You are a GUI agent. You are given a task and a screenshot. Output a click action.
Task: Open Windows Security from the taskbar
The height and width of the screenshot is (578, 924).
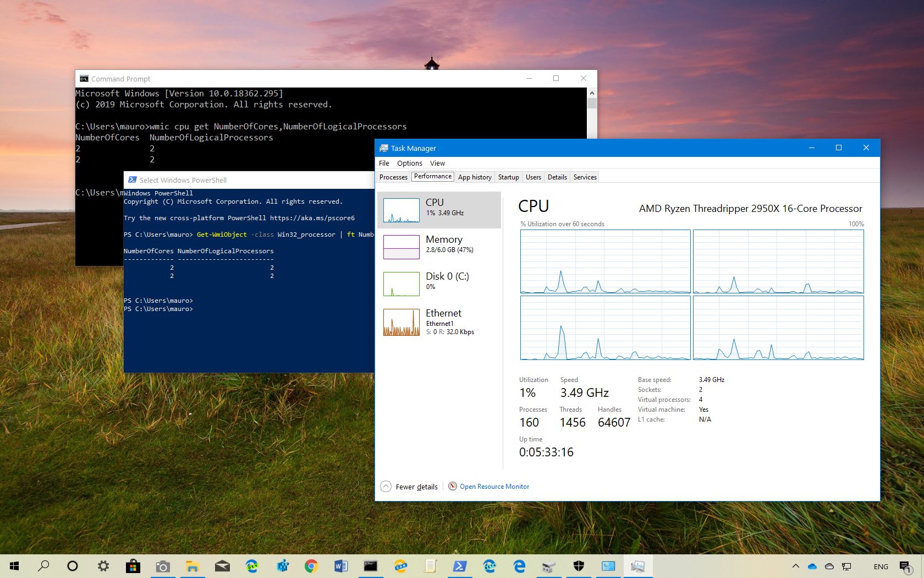click(578, 566)
